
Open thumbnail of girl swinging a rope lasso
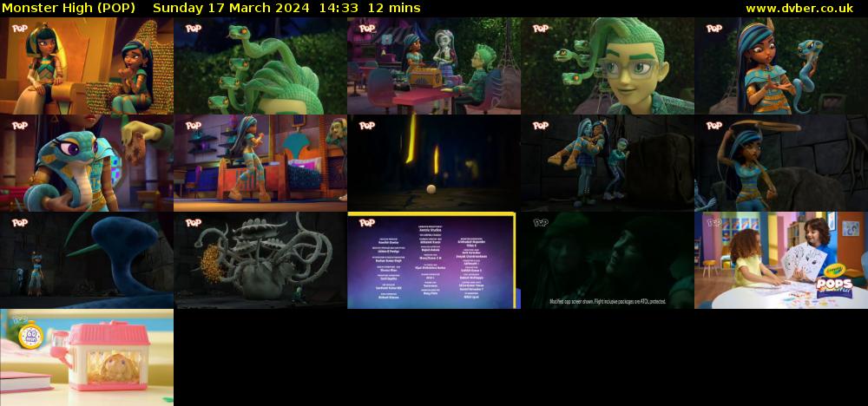click(x=781, y=163)
